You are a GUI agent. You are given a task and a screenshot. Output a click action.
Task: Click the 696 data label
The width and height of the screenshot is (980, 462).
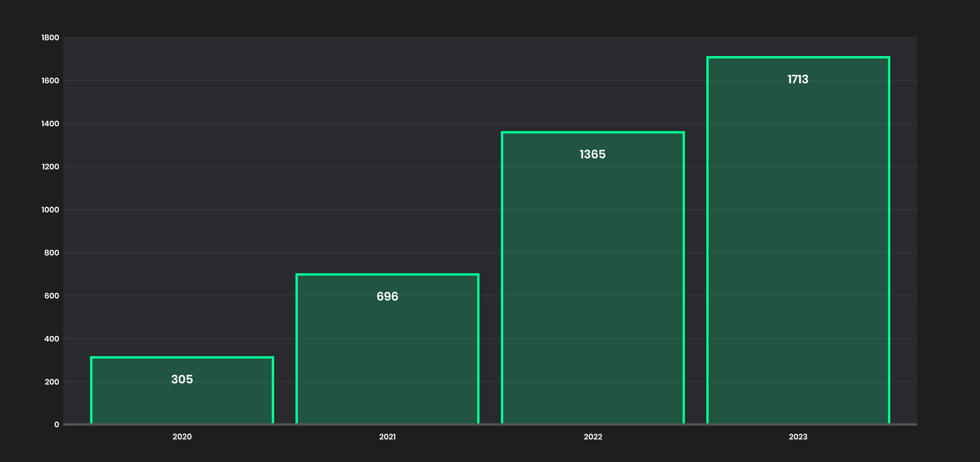pos(387,297)
